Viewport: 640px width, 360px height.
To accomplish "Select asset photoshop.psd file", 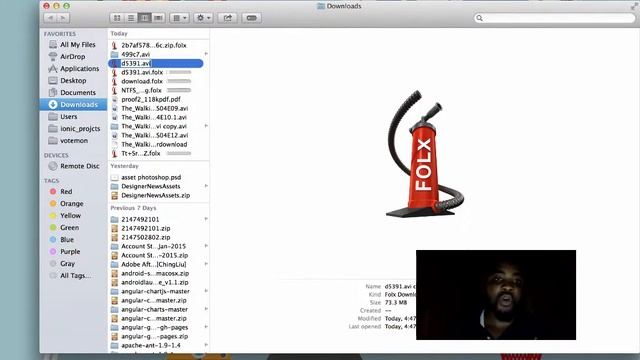I will 151,178.
